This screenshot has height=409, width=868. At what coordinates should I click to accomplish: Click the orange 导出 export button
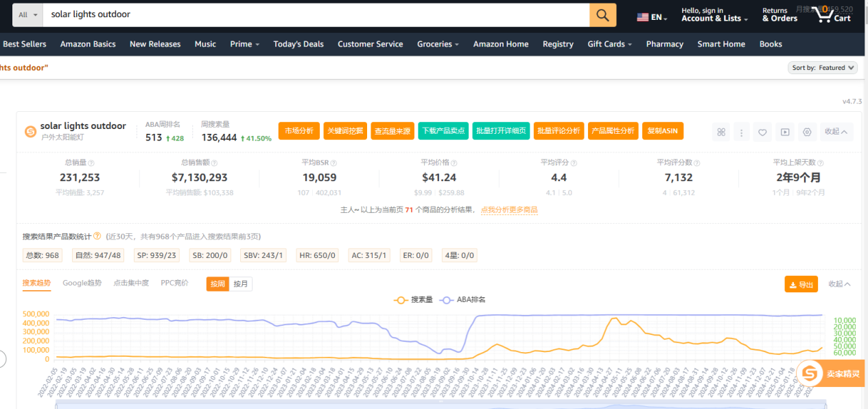coord(801,283)
